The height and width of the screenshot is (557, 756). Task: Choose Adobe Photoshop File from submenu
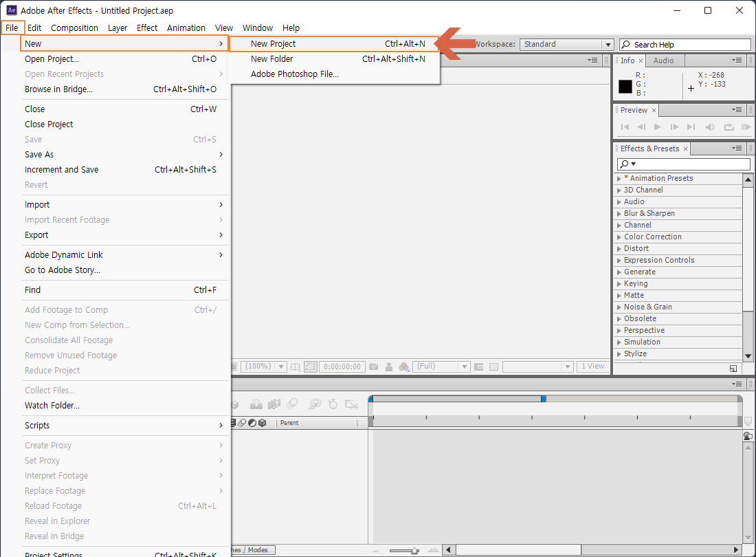(x=333, y=74)
